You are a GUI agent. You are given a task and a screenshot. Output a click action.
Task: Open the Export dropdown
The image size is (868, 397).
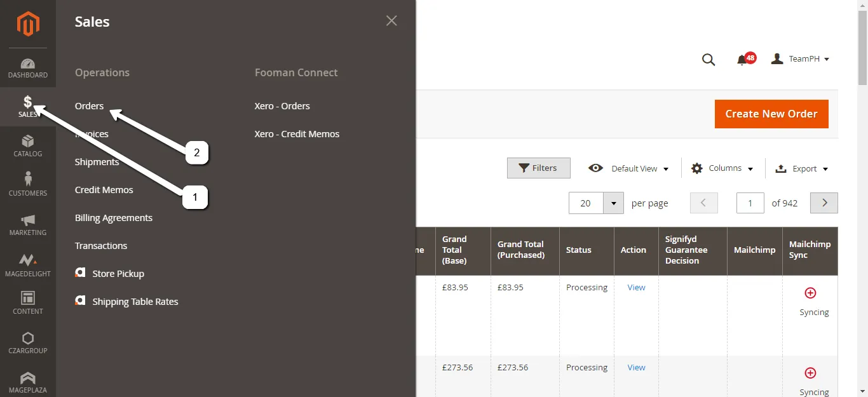point(802,168)
